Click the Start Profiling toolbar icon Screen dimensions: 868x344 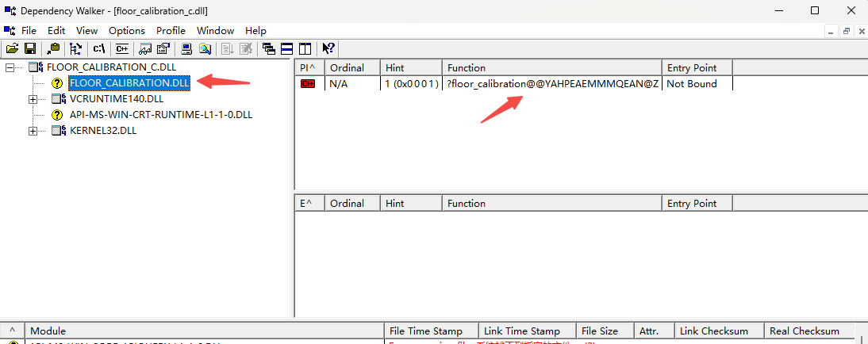228,48
